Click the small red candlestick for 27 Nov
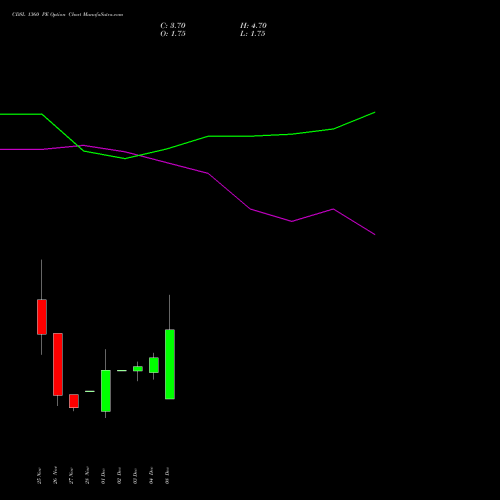The height and width of the screenshot is (500, 500). click(x=74, y=401)
